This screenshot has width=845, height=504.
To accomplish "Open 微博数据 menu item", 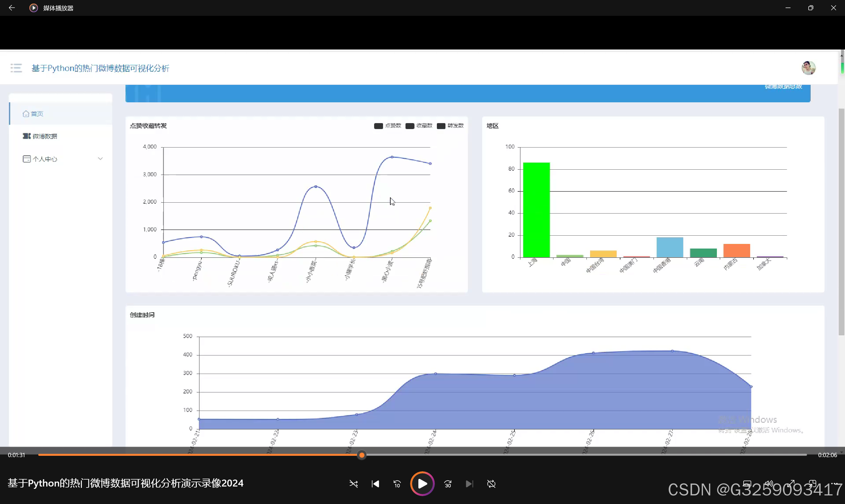I will 45,136.
